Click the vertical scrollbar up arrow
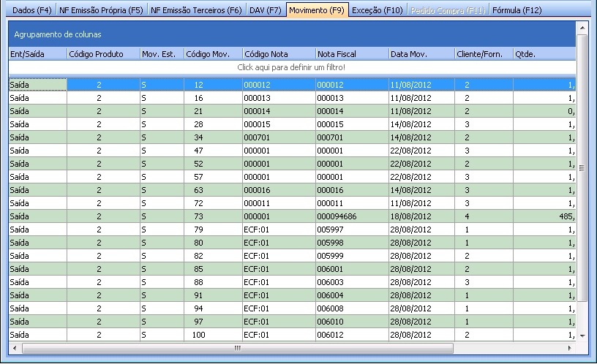The width and height of the screenshot is (597, 364). (582, 28)
